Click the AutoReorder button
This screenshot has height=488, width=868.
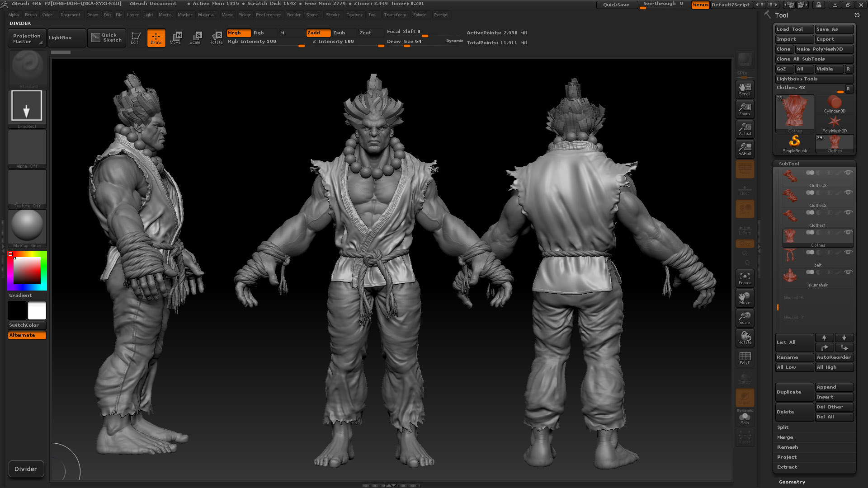pos(834,357)
